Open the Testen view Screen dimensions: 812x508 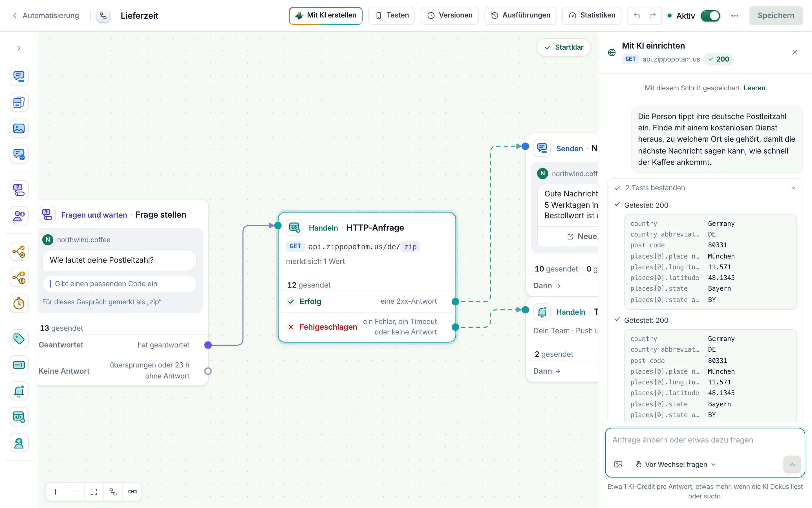392,16
